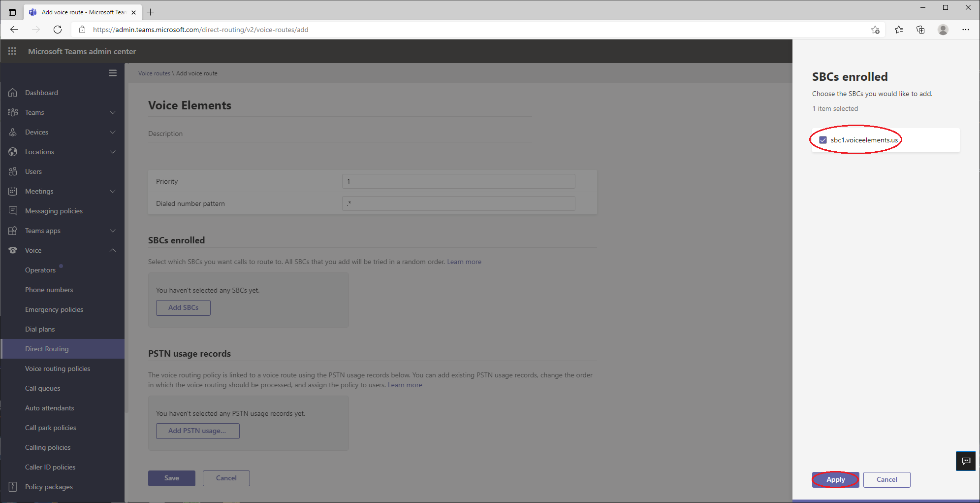Viewport: 980px width, 503px height.
Task: Open browser profile avatar
Action: pyautogui.click(x=943, y=30)
